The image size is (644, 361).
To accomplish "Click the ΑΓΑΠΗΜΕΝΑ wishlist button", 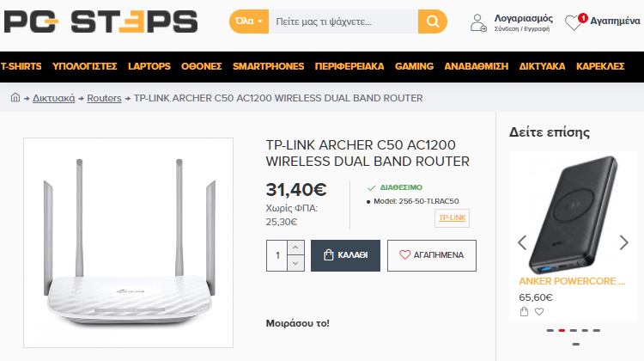I will (432, 255).
